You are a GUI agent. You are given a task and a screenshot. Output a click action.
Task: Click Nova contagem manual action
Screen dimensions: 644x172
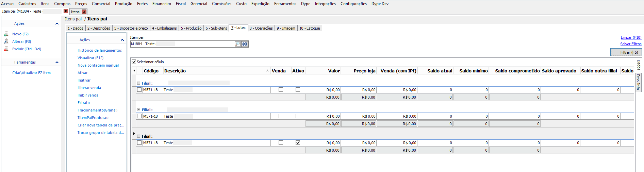(98, 65)
